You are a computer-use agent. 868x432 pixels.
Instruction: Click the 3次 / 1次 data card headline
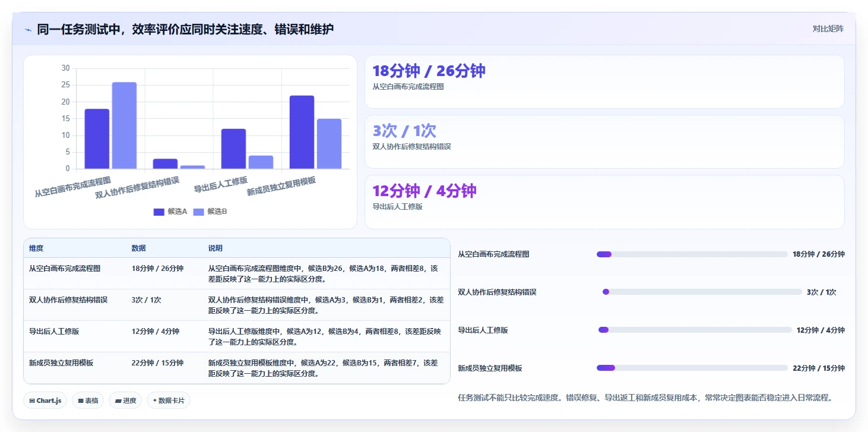point(404,131)
